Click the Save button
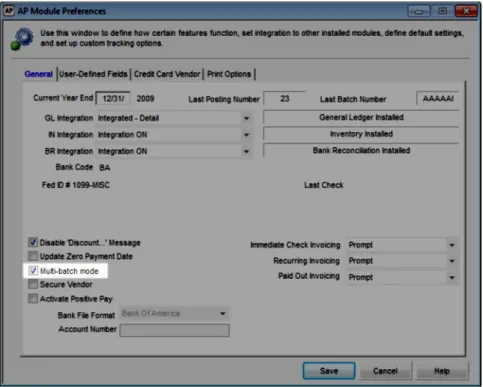 [x=329, y=371]
